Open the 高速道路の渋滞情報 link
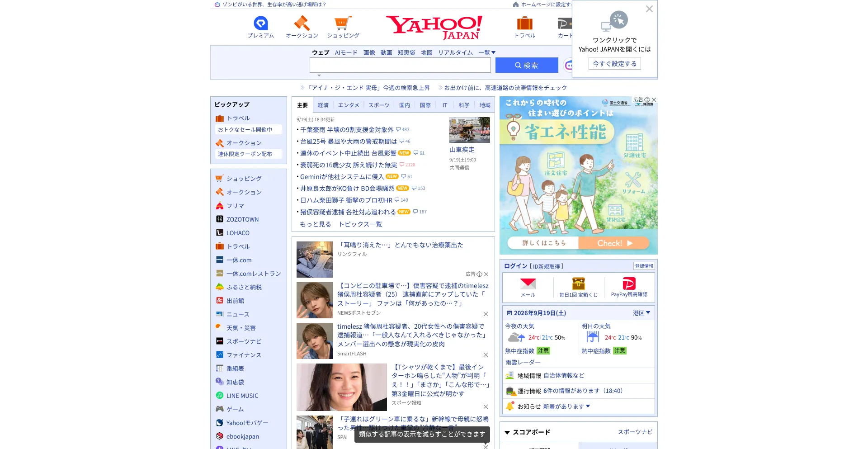868x449 pixels. click(x=505, y=88)
